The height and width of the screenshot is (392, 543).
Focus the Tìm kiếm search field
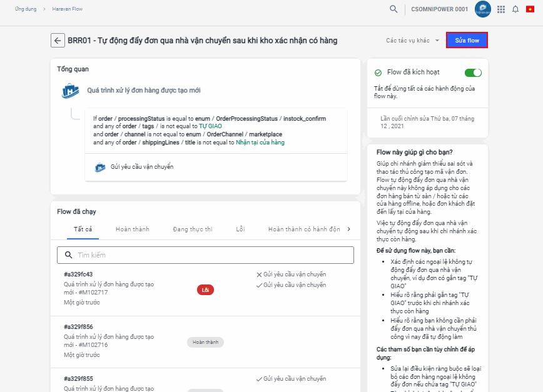(205, 255)
